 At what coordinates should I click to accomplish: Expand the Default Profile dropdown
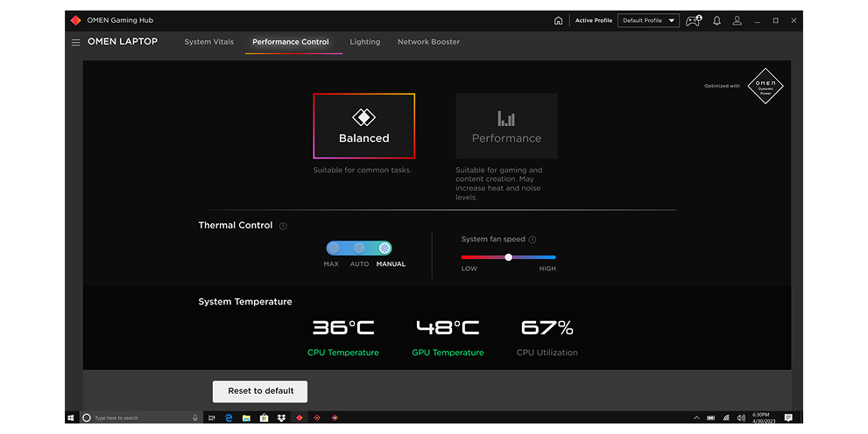648,20
